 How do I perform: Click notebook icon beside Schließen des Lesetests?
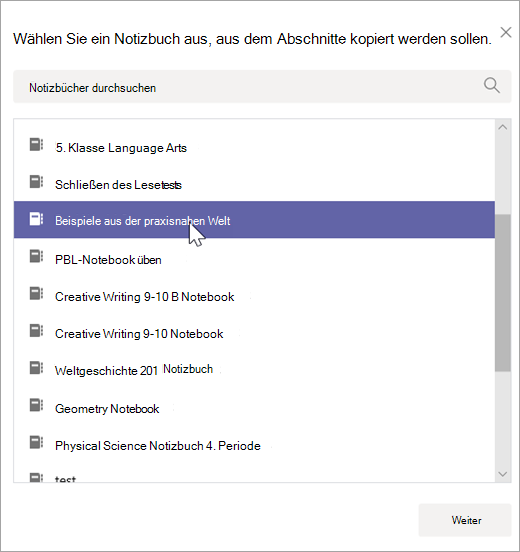pos(36,182)
